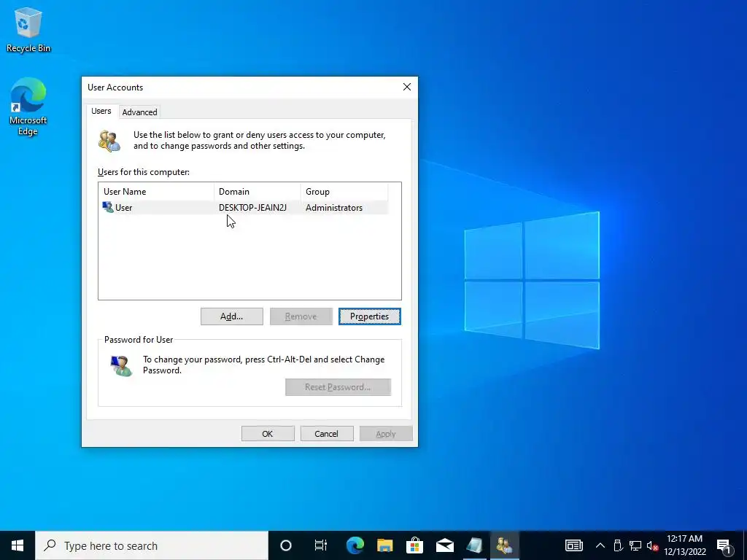The width and height of the screenshot is (747, 560).
Task: Sort by the User Name column header
Action: coord(156,192)
